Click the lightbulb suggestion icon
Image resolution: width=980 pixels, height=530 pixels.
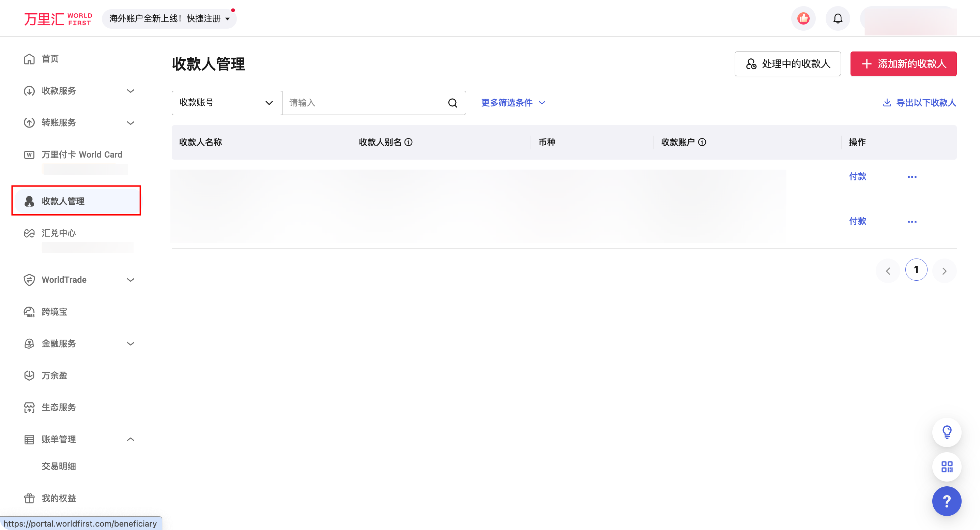coord(947,432)
